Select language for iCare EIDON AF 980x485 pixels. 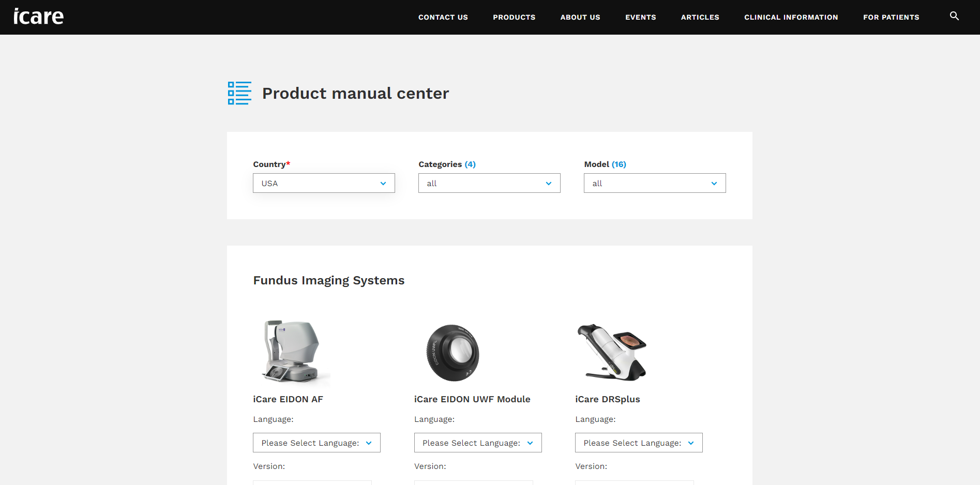pos(316,443)
